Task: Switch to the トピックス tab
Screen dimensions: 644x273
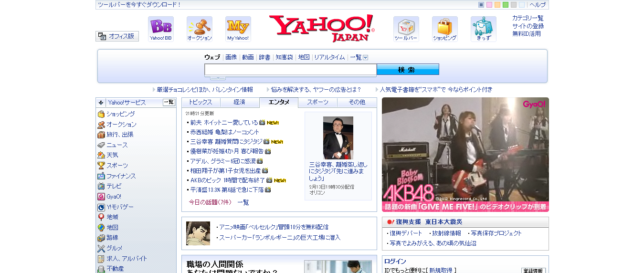Action: click(201, 102)
